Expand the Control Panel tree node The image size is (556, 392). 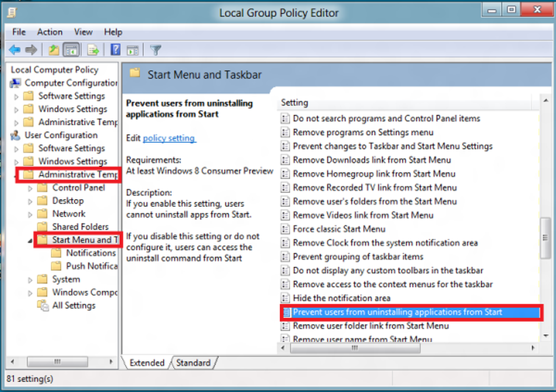click(30, 188)
